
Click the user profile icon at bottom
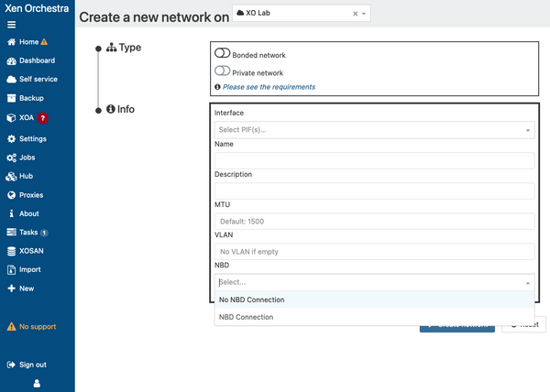tap(37, 383)
